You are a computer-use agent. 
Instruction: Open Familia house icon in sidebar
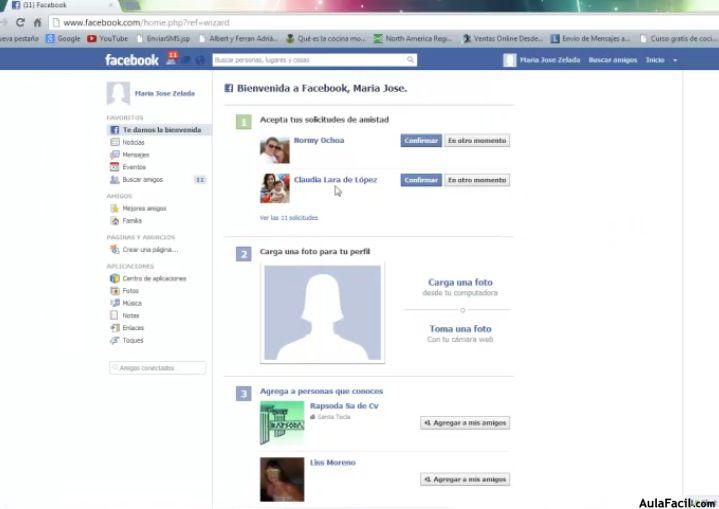click(115, 221)
